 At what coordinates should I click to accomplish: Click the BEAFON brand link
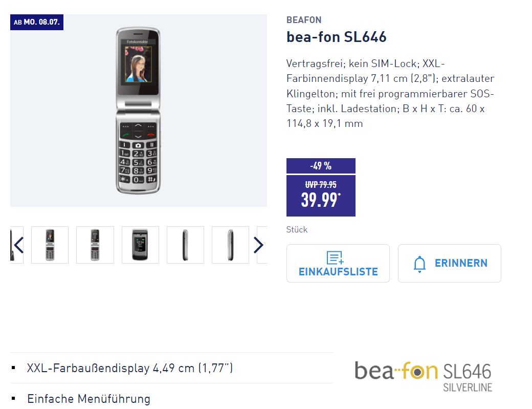(304, 20)
